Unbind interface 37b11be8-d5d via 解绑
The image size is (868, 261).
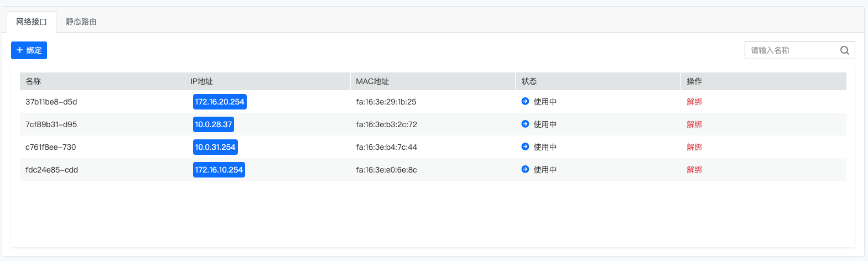(694, 102)
